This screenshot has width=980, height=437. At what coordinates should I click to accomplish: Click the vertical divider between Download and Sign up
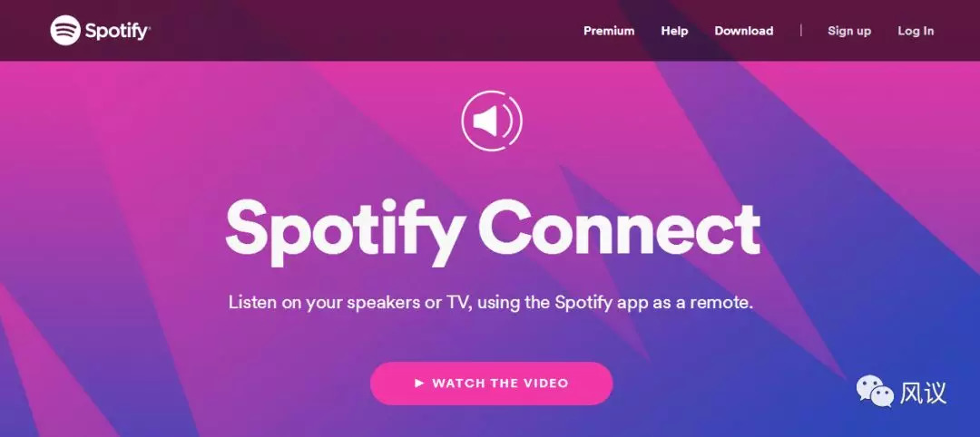[x=800, y=30]
